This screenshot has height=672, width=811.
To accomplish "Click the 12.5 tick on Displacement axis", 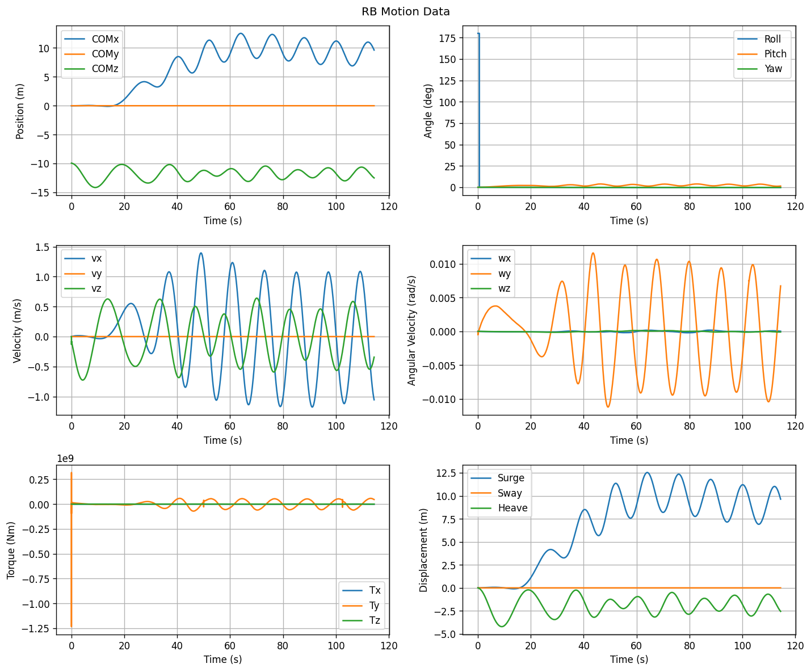I will (448, 473).
